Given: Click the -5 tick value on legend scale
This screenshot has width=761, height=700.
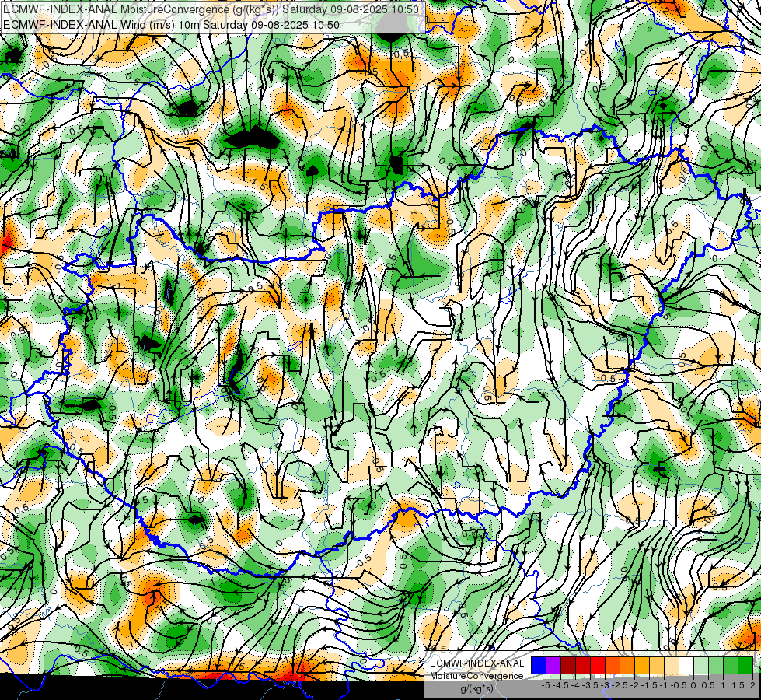Looking at the screenshot, I should pos(546,685).
